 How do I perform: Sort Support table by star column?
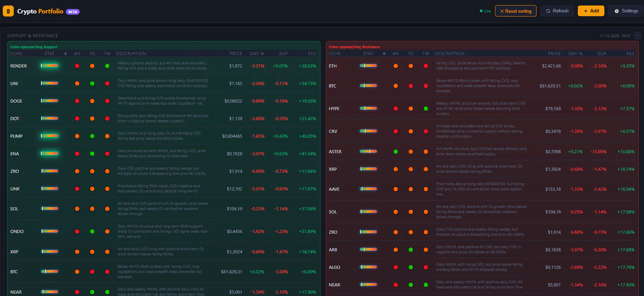pyautogui.click(x=65, y=54)
